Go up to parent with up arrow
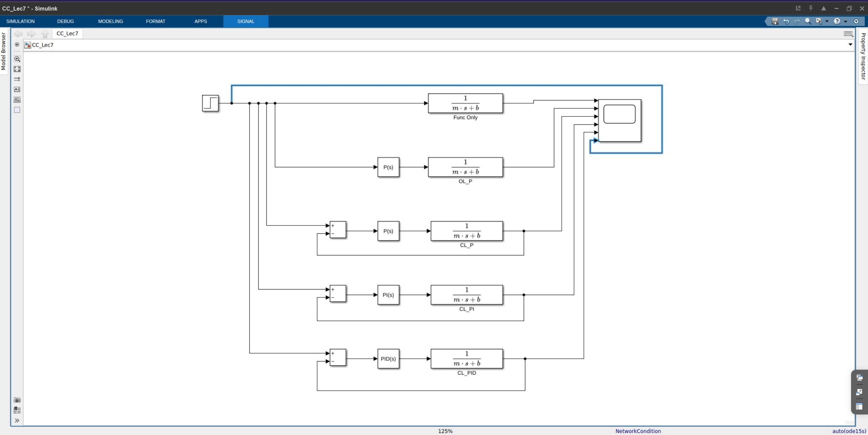 [x=45, y=33]
